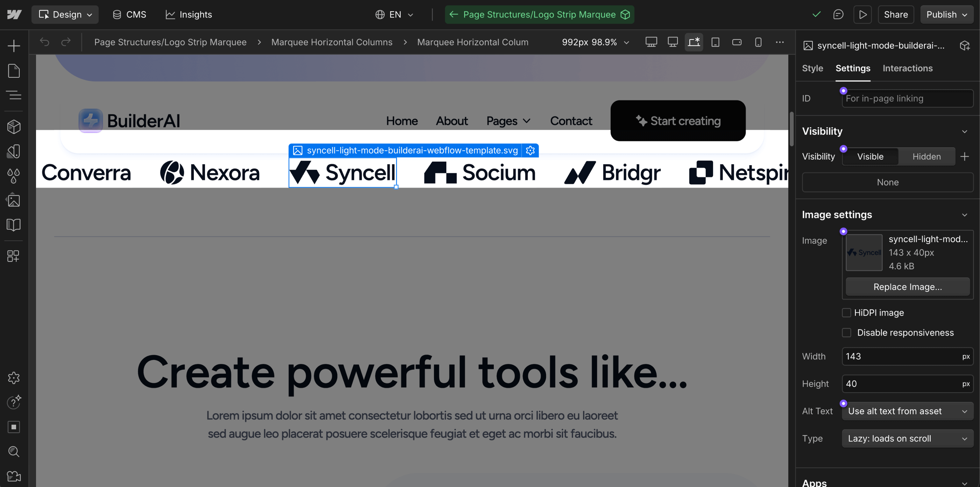Enable Disable responsiveness option
This screenshot has width=980, height=487.
click(846, 332)
